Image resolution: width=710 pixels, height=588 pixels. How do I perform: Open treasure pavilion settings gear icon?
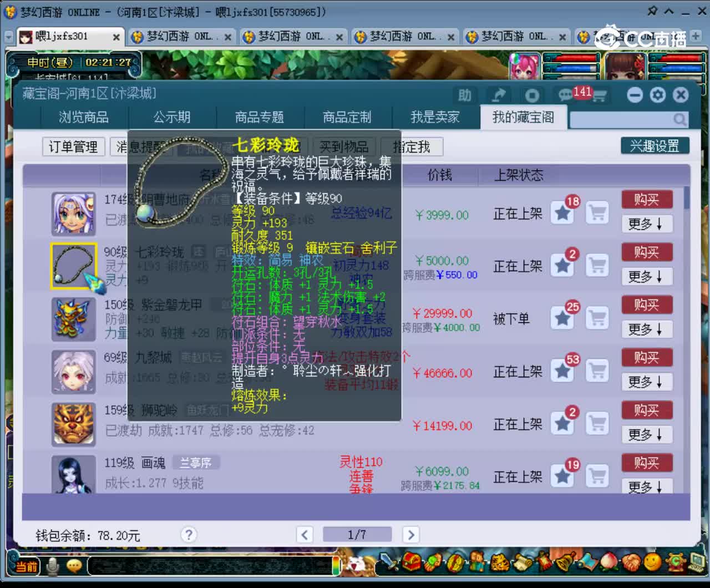[657, 95]
